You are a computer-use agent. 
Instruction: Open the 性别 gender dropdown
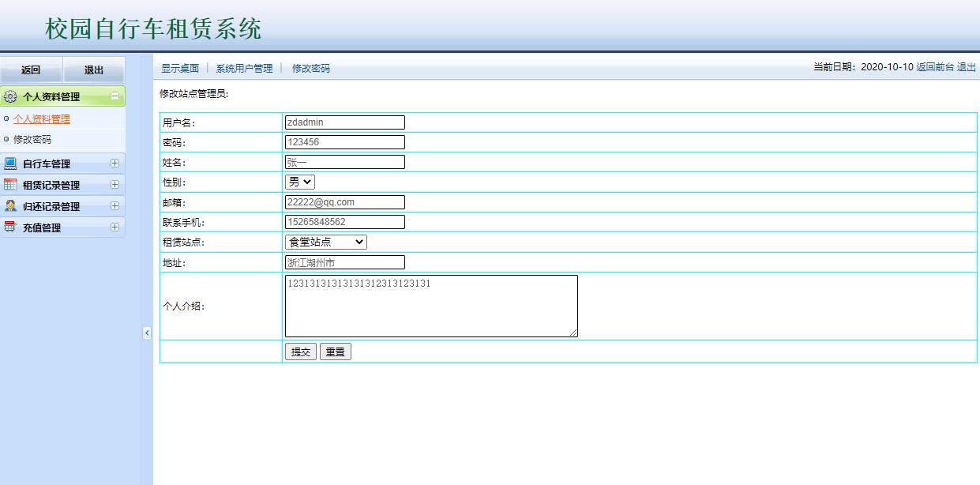pyautogui.click(x=300, y=182)
